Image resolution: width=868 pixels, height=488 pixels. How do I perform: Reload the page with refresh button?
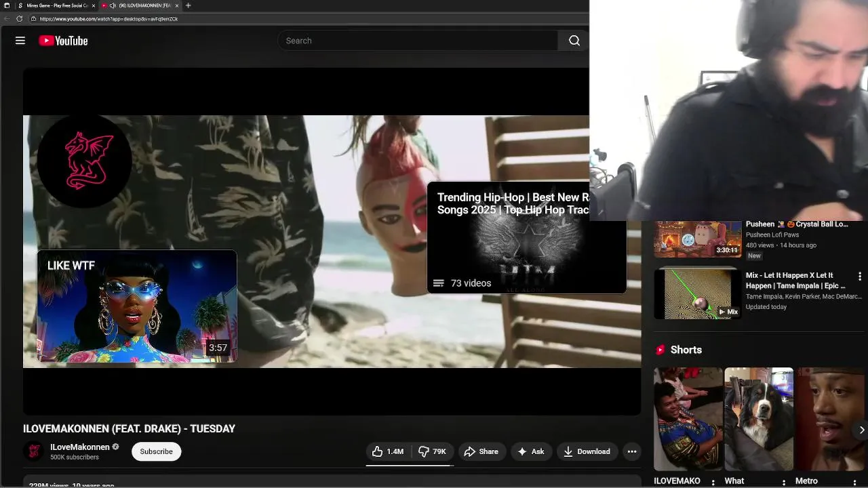pyautogui.click(x=19, y=19)
